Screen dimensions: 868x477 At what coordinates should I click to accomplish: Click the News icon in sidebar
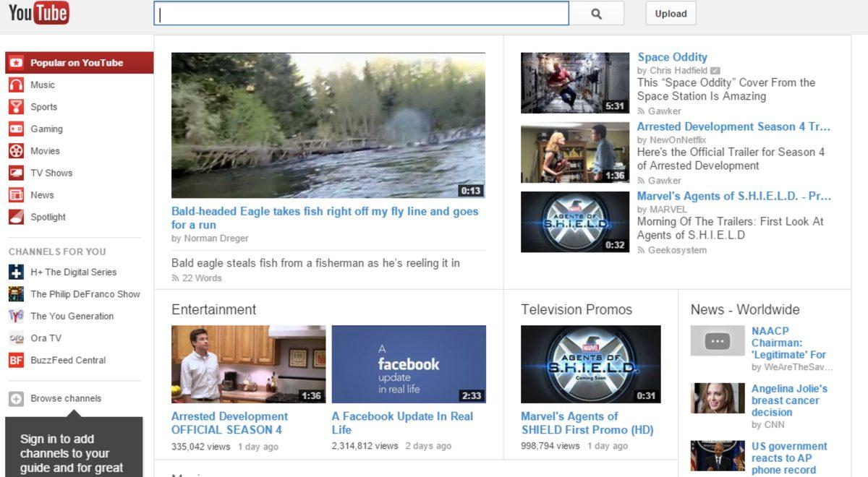tap(16, 195)
